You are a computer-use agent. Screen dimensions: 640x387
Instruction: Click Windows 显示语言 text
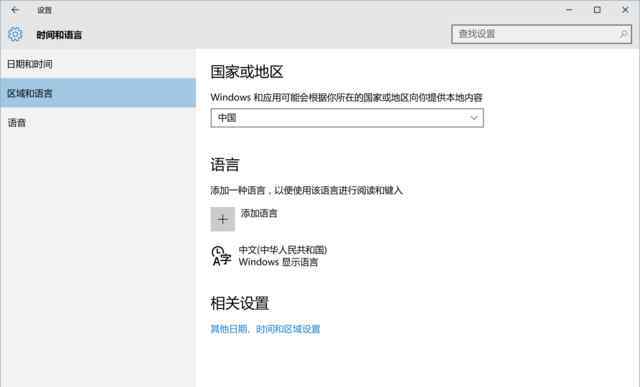(x=278, y=262)
